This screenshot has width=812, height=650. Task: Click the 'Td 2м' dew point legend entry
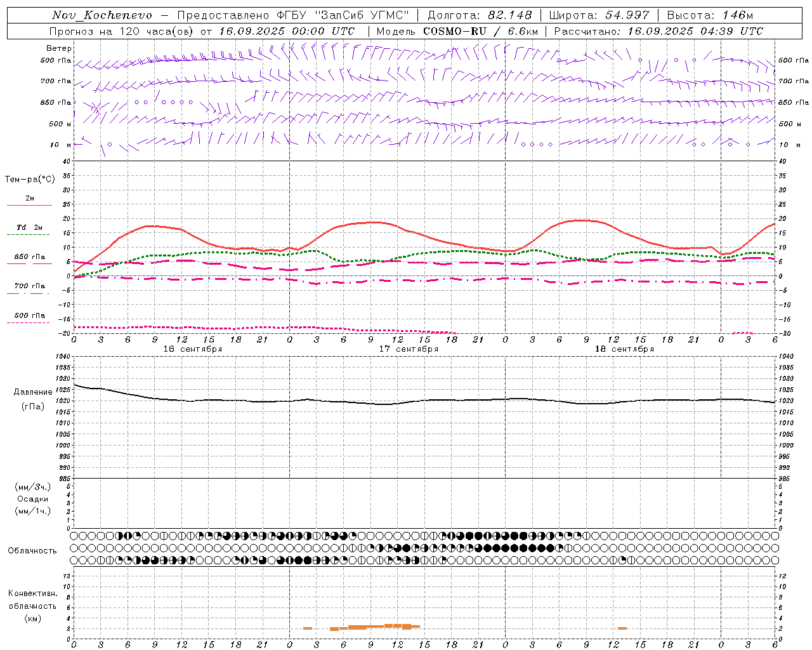click(30, 227)
